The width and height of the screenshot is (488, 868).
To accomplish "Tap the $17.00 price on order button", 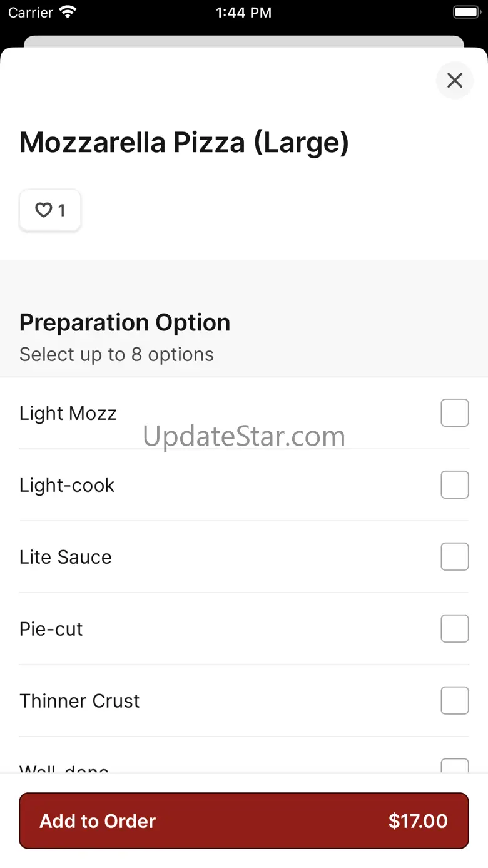I will [418, 821].
